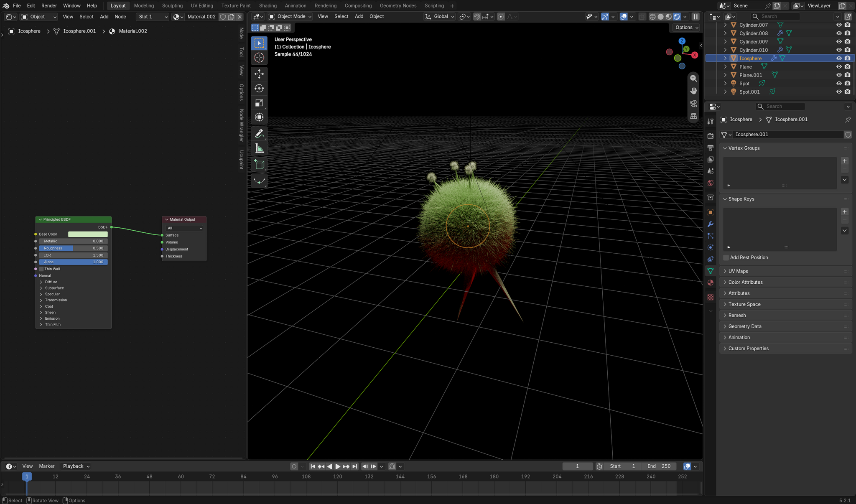Image resolution: width=856 pixels, height=504 pixels.
Task: Open the UV Editing workspace tab
Action: click(x=202, y=5)
